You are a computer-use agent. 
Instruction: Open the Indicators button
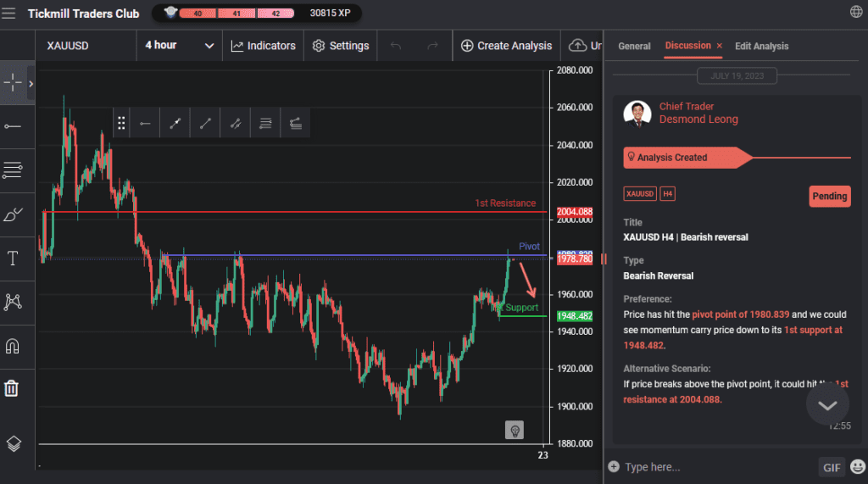[263, 46]
